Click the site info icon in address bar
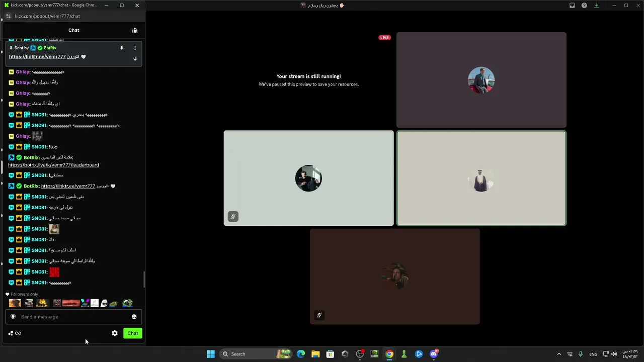Screen dimensions: 644x362 (x=8, y=16)
